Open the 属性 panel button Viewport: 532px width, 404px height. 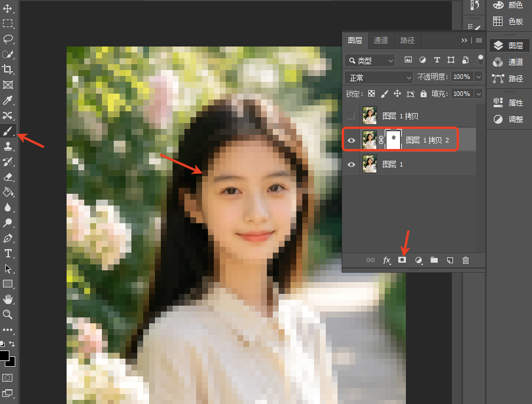click(x=508, y=103)
